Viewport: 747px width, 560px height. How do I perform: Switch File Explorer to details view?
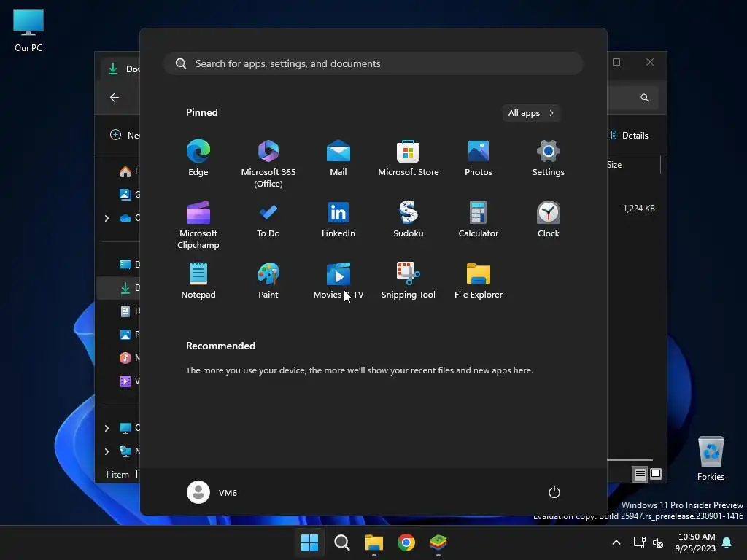[640, 474]
